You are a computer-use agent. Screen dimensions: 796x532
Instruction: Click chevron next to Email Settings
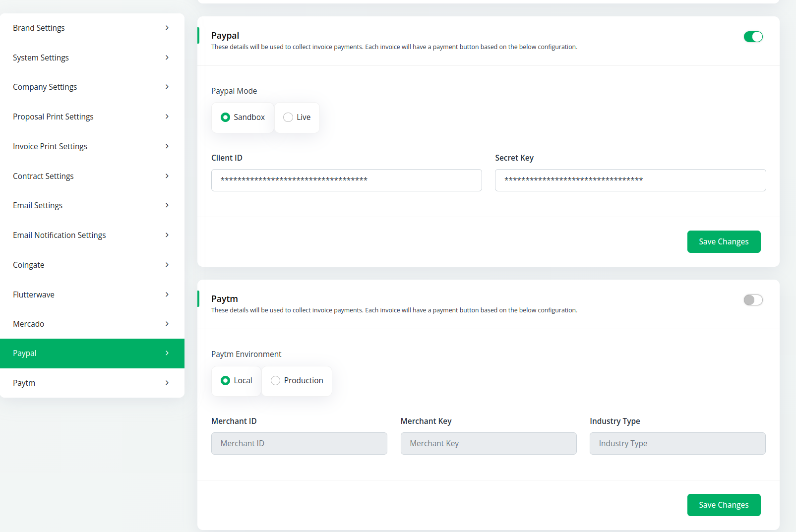(167, 205)
